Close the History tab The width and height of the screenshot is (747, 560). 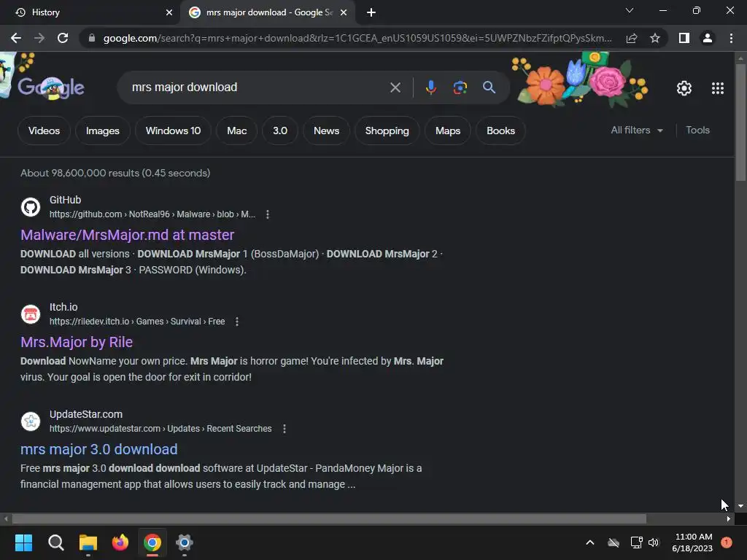(x=169, y=12)
